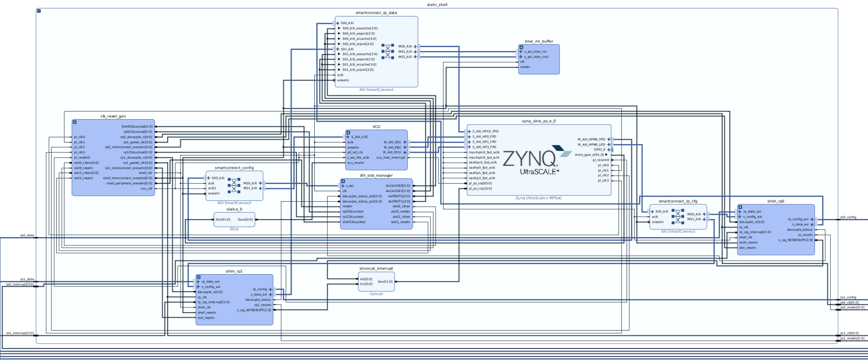Expand the dfx_slot_manager block plus icon
Viewport: 868px width, 363px height.
tap(343, 181)
